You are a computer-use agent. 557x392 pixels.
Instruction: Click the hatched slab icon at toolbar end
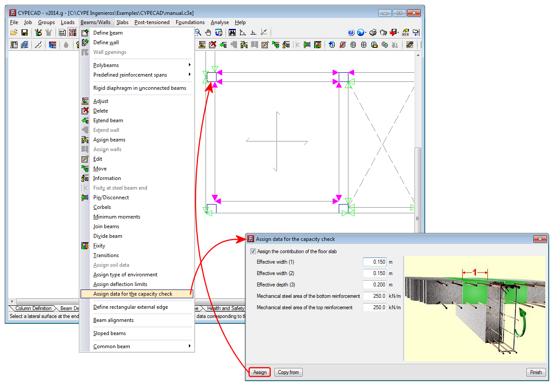tap(410, 45)
